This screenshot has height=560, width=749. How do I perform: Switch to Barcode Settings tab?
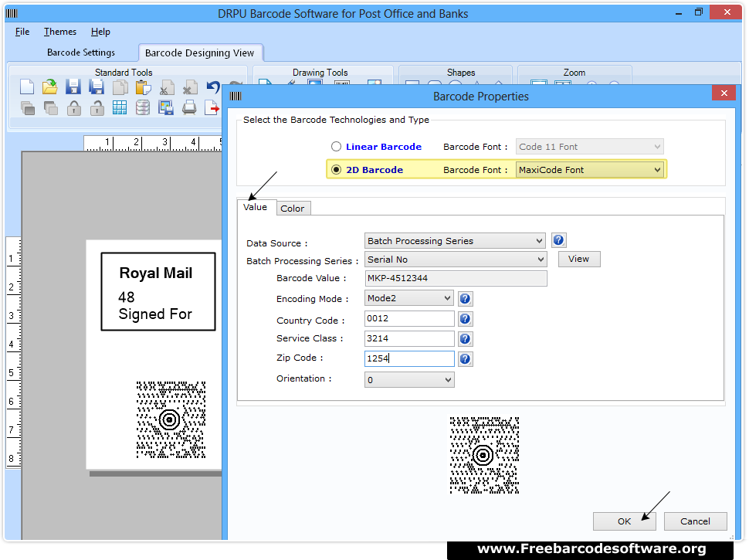tap(81, 53)
